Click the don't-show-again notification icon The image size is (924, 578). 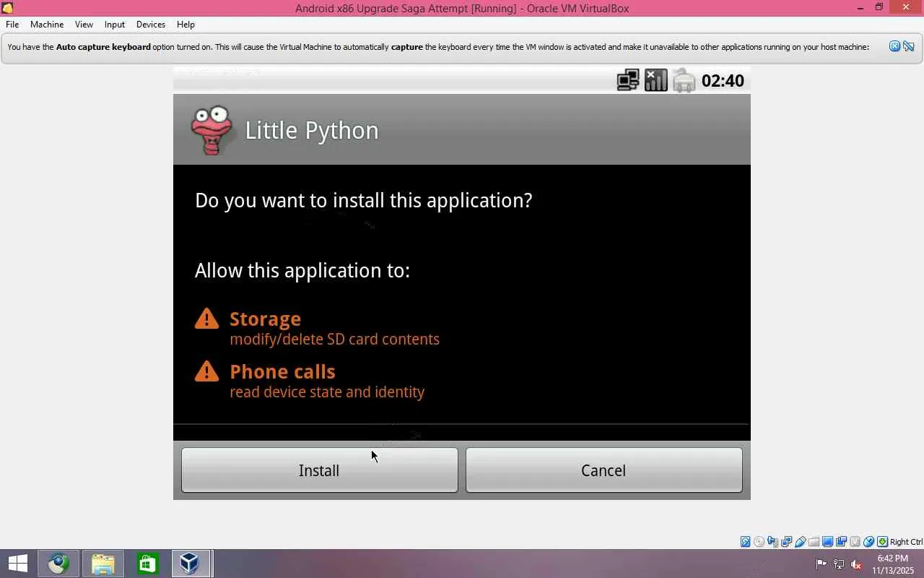point(909,46)
